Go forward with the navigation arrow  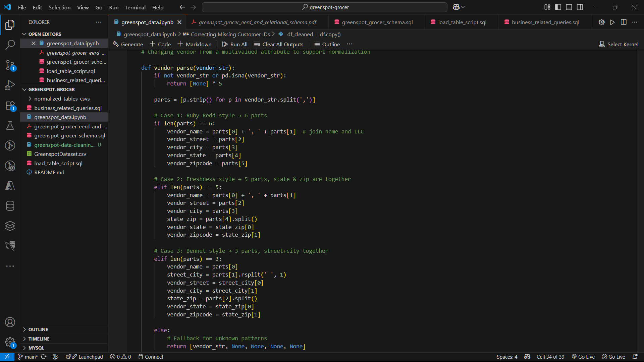coord(193,7)
